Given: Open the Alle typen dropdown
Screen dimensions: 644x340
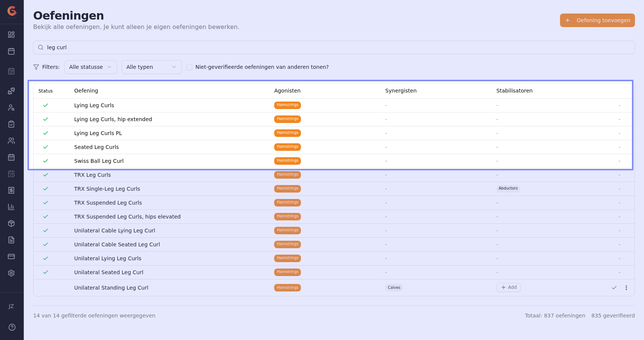Looking at the screenshot, I should pos(152,67).
